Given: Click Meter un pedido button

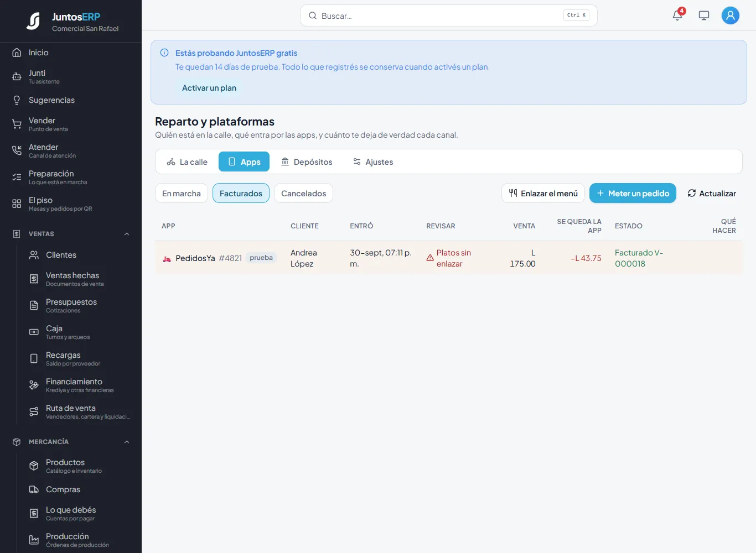Looking at the screenshot, I should point(633,193).
